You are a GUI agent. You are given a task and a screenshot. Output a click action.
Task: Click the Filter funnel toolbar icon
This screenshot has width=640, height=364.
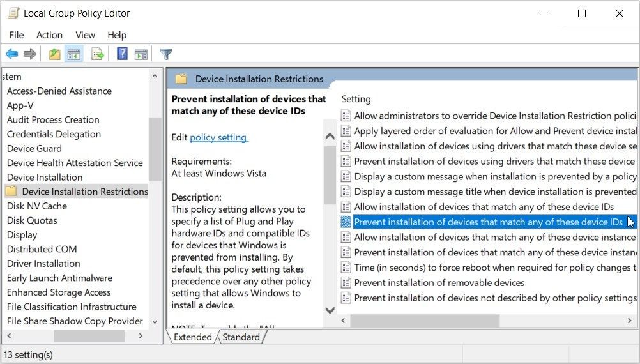[x=166, y=54]
